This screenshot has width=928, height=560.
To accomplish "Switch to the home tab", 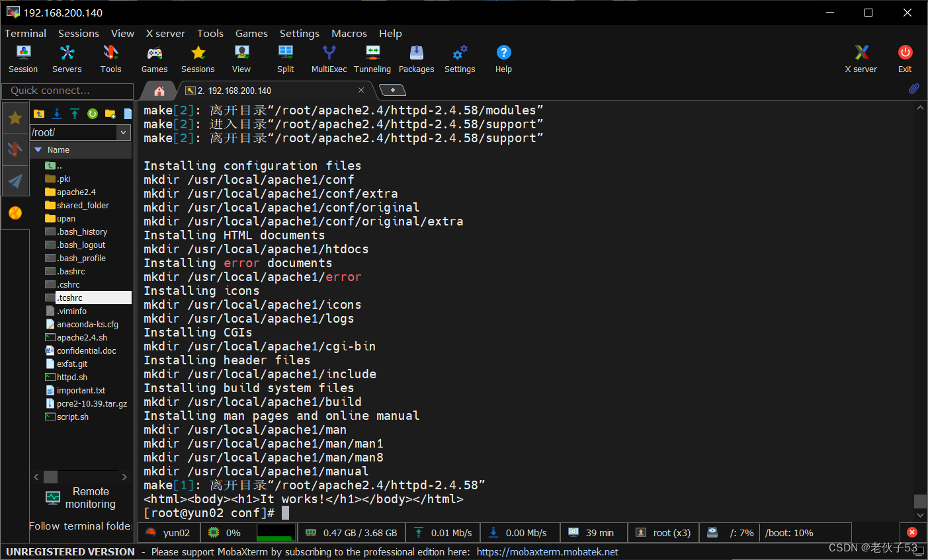I will coord(159,91).
